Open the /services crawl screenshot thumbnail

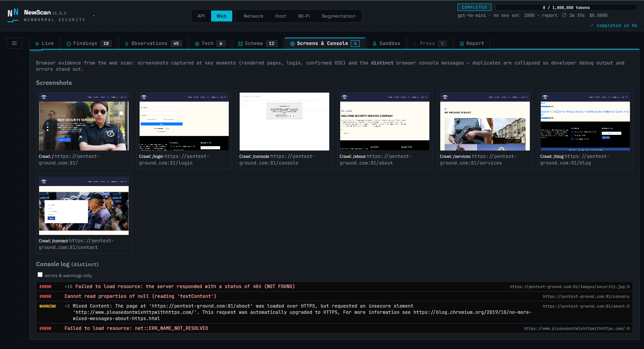tap(485, 122)
